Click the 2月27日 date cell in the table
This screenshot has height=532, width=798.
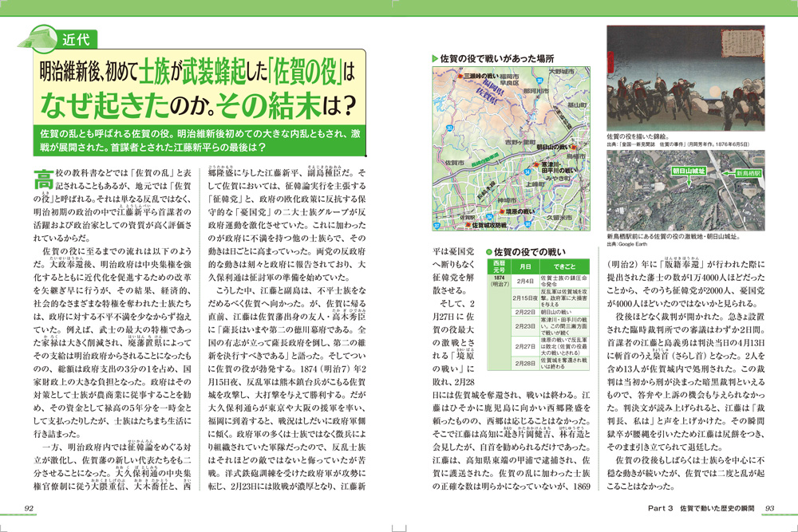(x=525, y=346)
